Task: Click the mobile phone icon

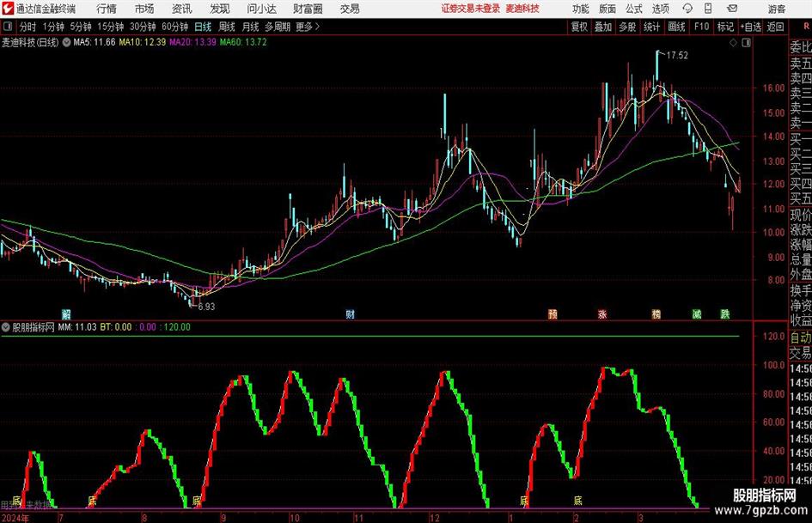Action: coord(708,9)
